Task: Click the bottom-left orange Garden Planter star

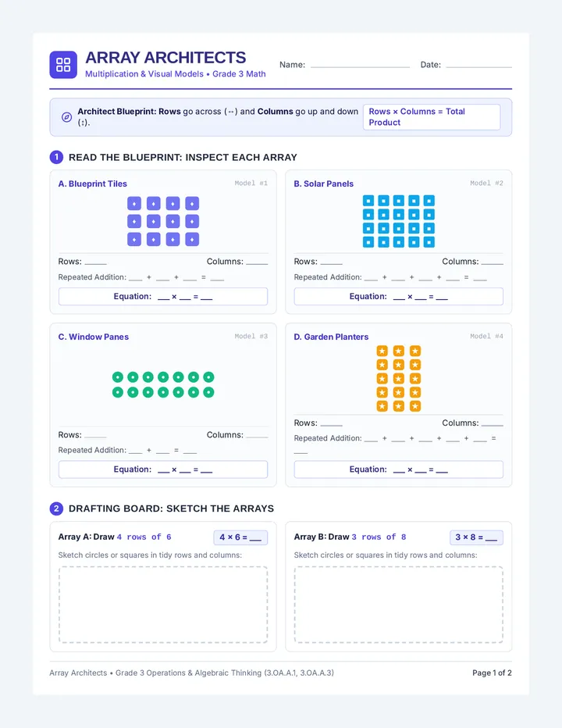Action: click(382, 406)
